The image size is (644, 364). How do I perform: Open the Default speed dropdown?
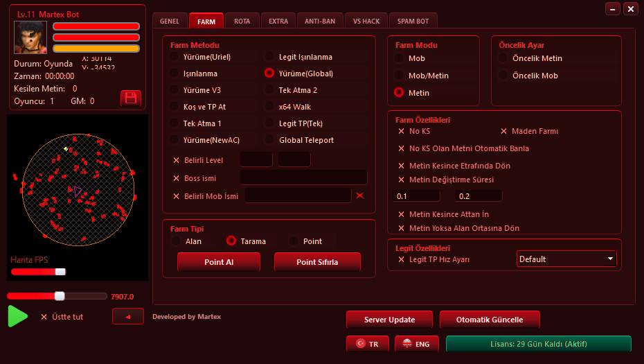(566, 259)
